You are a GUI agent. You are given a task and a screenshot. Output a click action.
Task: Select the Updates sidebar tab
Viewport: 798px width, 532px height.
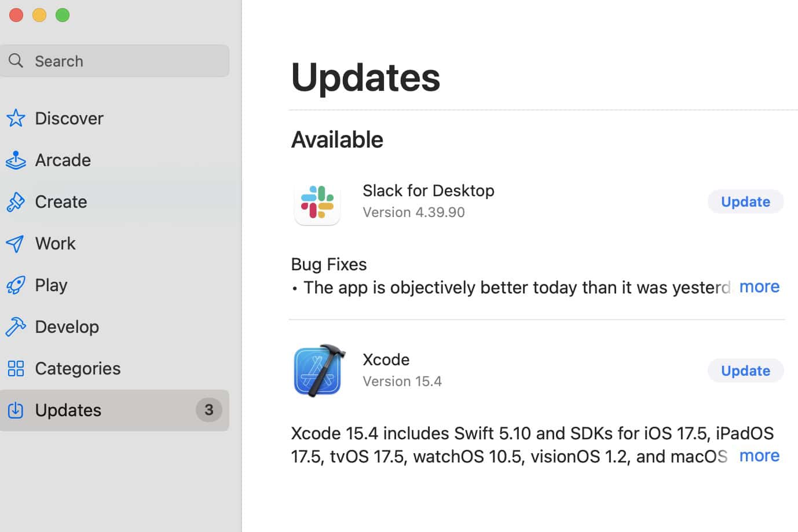pos(68,410)
